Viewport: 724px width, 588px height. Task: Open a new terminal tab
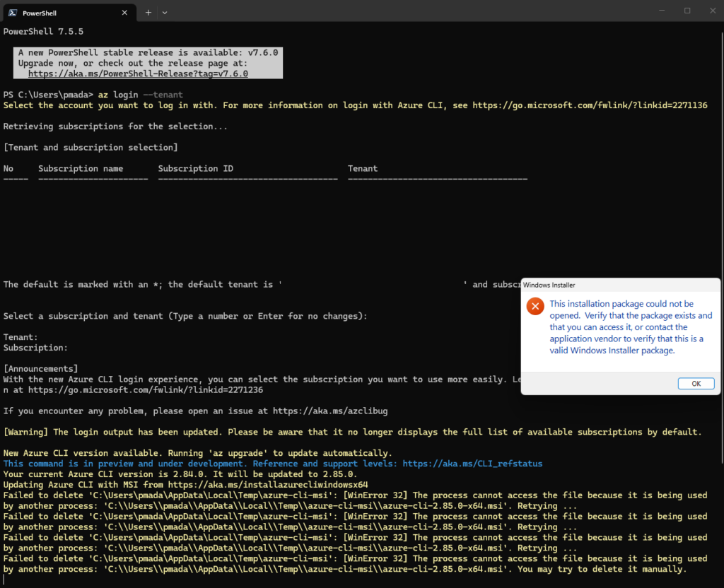point(148,12)
